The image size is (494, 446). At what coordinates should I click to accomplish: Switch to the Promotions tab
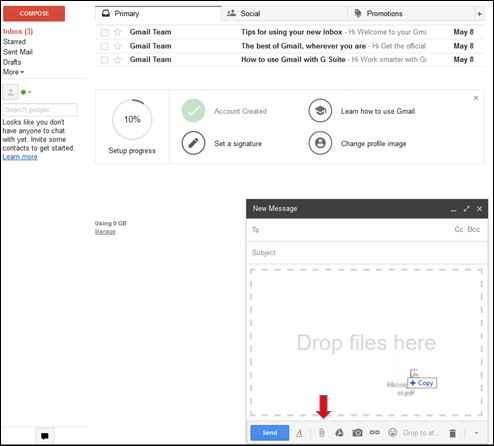coord(411,14)
